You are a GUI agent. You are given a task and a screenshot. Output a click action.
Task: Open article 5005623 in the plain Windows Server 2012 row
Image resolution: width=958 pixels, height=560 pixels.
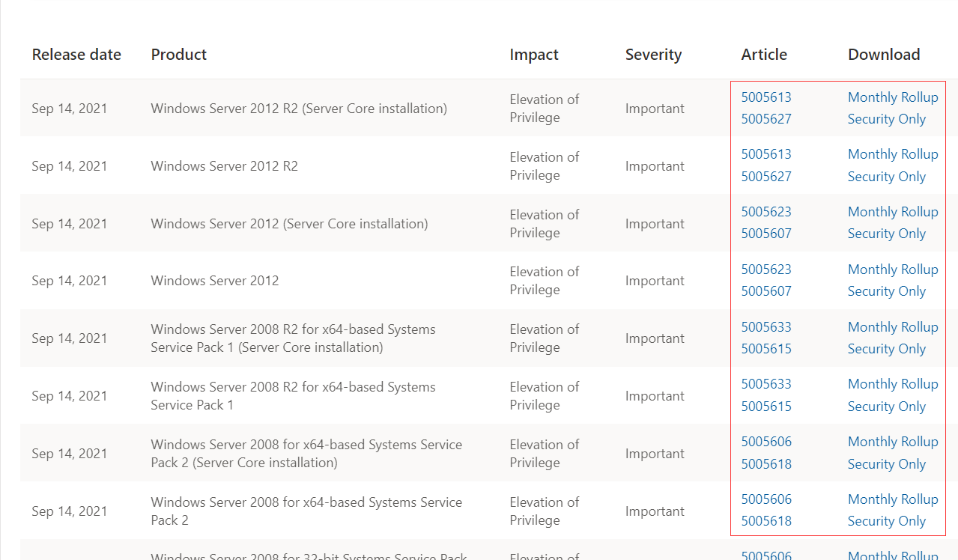766,270
